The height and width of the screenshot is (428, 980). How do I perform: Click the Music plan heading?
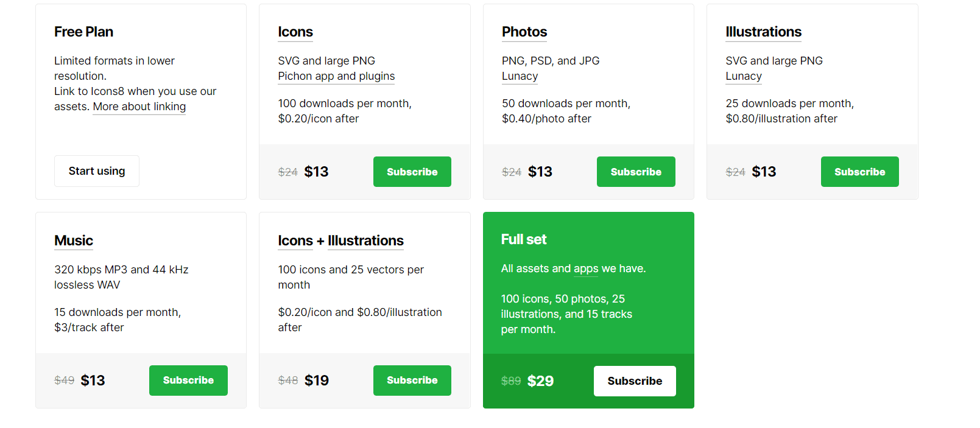point(73,240)
